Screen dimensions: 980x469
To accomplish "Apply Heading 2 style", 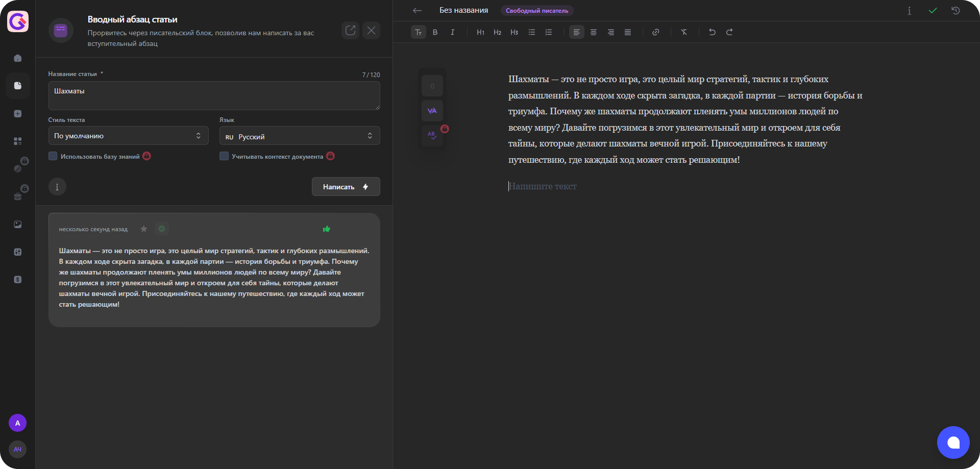I will coord(498,32).
